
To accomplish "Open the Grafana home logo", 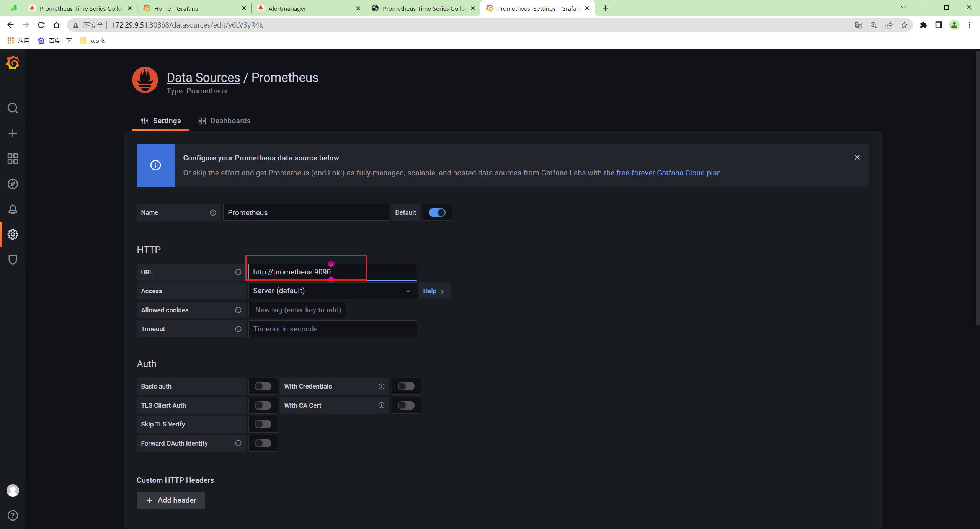I will point(13,62).
